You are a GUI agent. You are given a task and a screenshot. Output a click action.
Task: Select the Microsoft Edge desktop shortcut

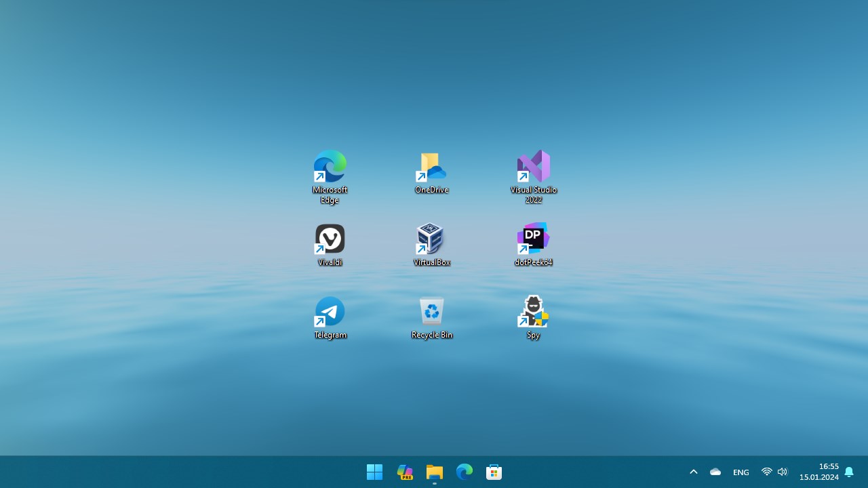pyautogui.click(x=330, y=176)
